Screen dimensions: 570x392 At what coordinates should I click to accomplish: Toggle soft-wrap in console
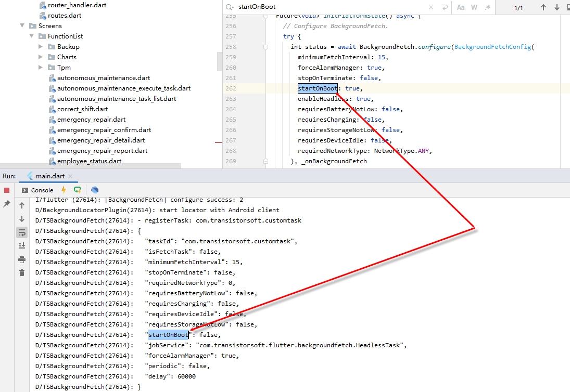click(x=22, y=232)
